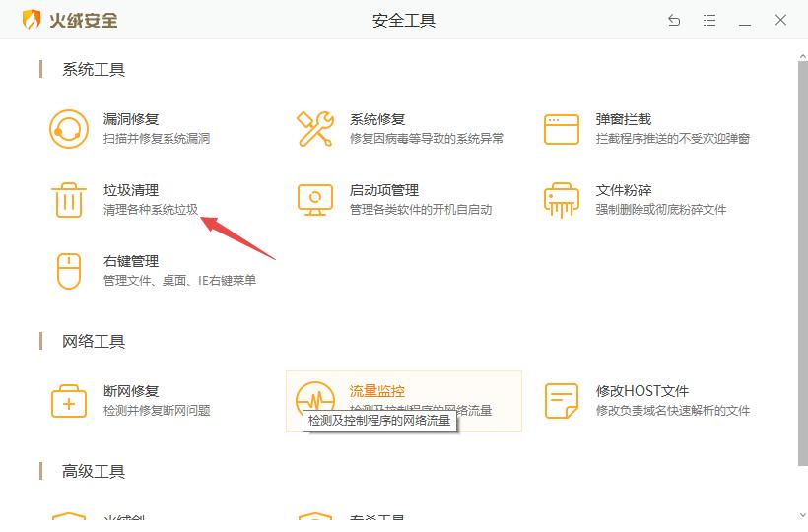Minimize the 安全工具 window
Screen dimensions: 808x532
pos(745,24)
